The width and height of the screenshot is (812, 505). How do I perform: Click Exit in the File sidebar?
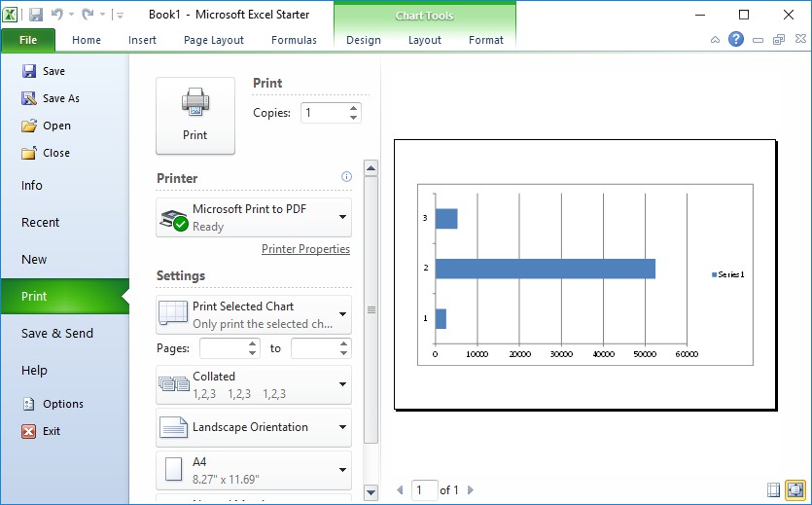pos(51,431)
